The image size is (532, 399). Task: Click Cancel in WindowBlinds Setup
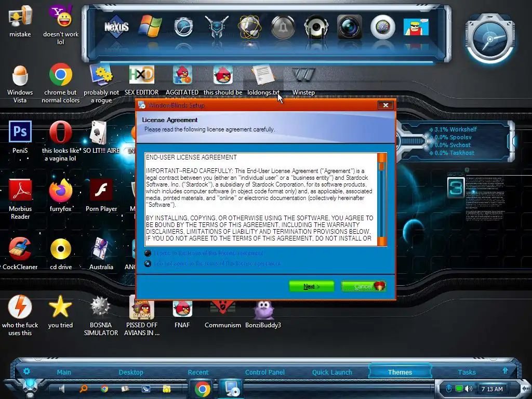363,286
